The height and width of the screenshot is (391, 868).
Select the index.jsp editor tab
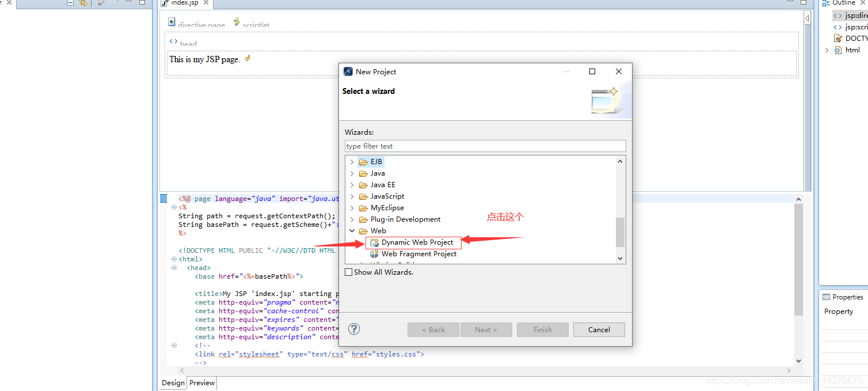pos(184,3)
